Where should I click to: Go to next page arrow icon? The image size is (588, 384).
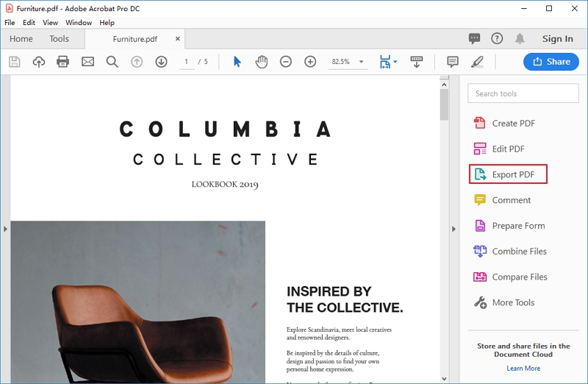pyautogui.click(x=161, y=62)
